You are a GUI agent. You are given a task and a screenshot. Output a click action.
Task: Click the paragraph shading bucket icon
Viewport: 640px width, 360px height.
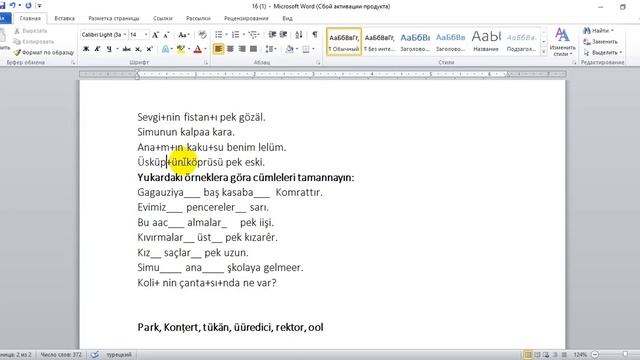pyautogui.click(x=289, y=49)
